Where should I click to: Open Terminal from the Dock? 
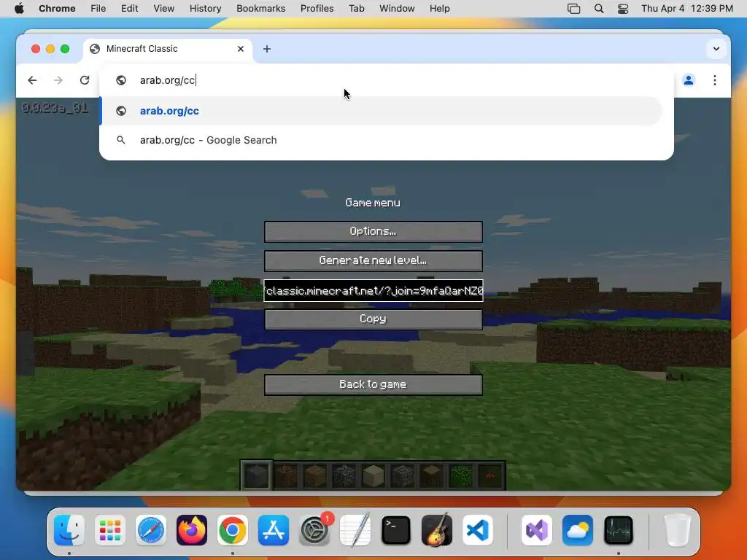[396, 530]
